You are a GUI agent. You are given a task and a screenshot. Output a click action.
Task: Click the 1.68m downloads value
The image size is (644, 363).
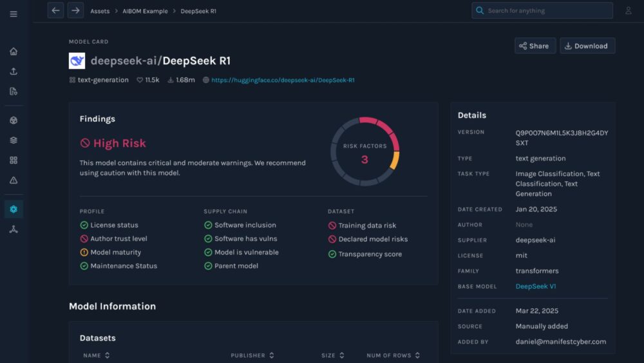click(x=185, y=80)
